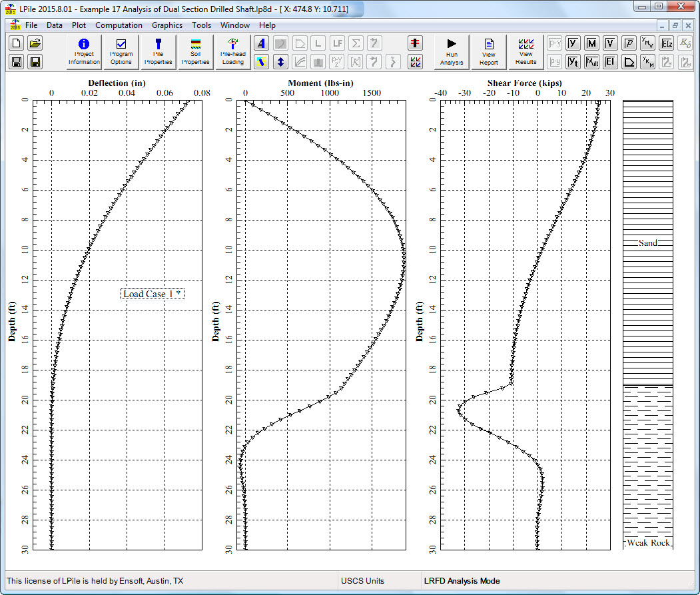
Task: Open the Graphics menu
Action: pos(167,25)
